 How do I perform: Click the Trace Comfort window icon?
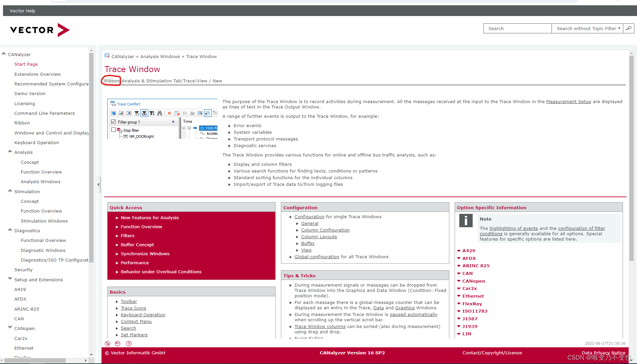click(x=113, y=104)
